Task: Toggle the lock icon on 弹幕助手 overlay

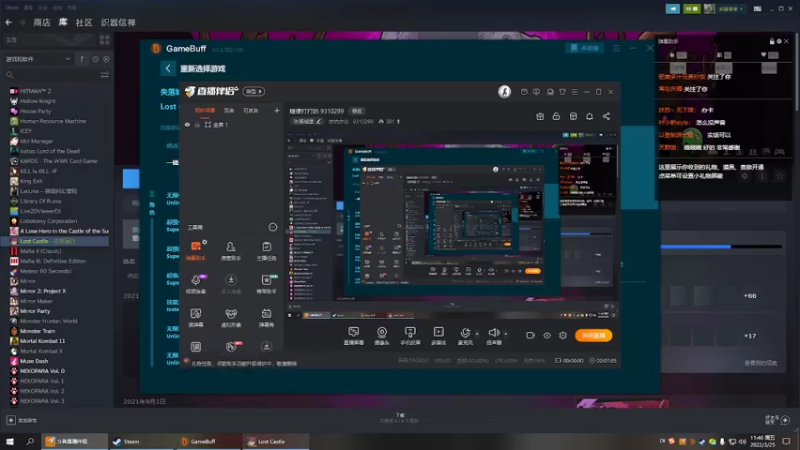Action: [772, 41]
